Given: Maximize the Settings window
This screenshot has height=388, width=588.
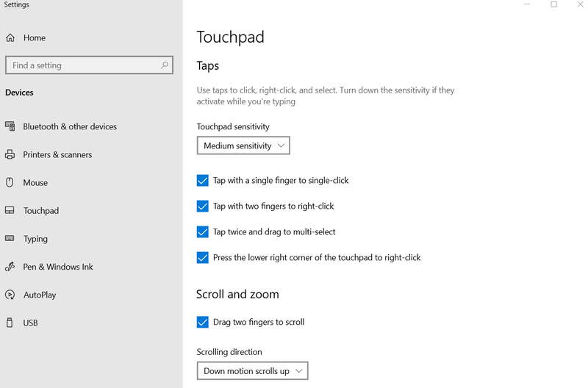Looking at the screenshot, I should point(554,4).
